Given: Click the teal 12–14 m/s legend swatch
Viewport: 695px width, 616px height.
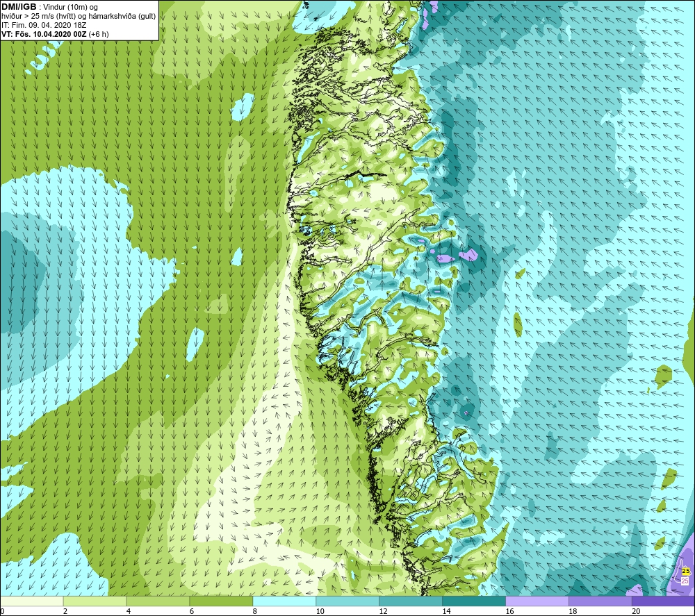Looking at the screenshot, I should point(411,601).
